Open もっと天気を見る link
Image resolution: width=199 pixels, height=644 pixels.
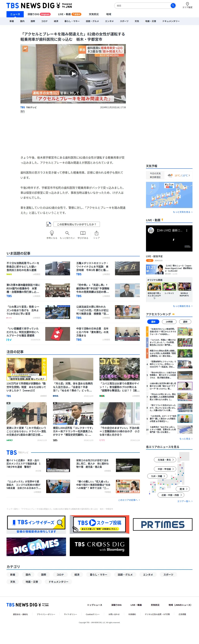pos(182,212)
